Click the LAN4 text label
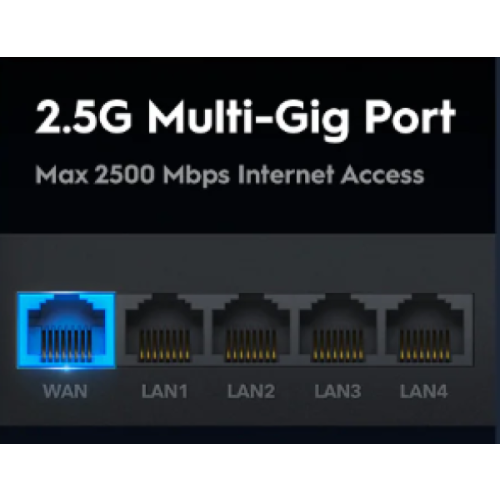The width and height of the screenshot is (500, 500). (424, 391)
